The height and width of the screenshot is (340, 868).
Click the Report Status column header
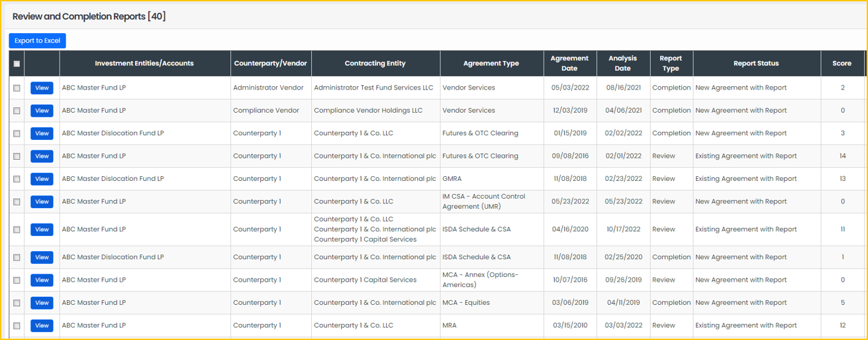(756, 64)
